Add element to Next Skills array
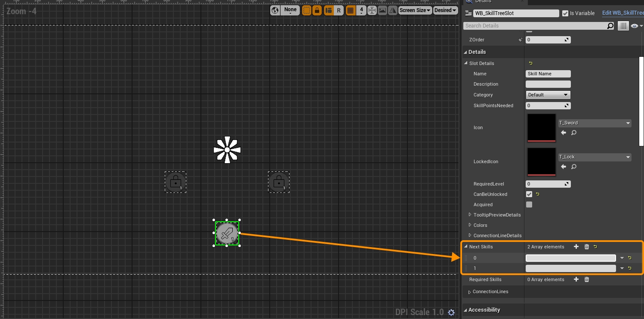The image size is (644, 319). pyautogui.click(x=576, y=247)
